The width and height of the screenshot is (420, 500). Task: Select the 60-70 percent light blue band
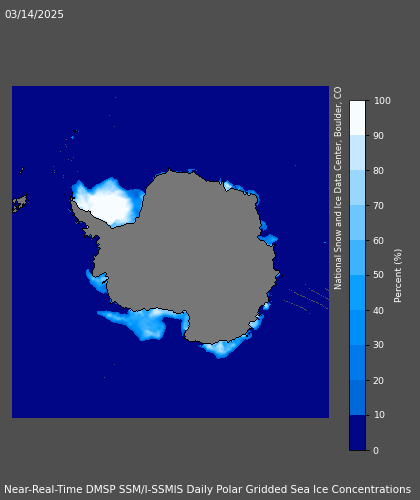pos(357,222)
